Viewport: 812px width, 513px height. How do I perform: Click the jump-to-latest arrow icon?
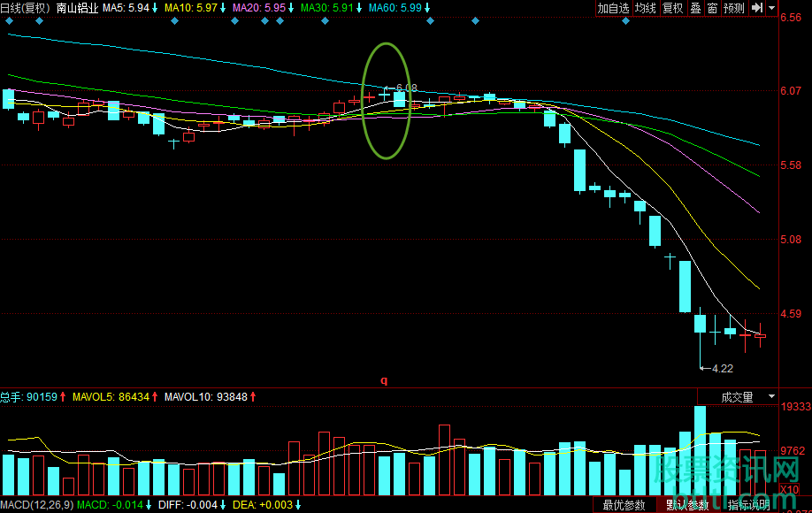point(757,8)
